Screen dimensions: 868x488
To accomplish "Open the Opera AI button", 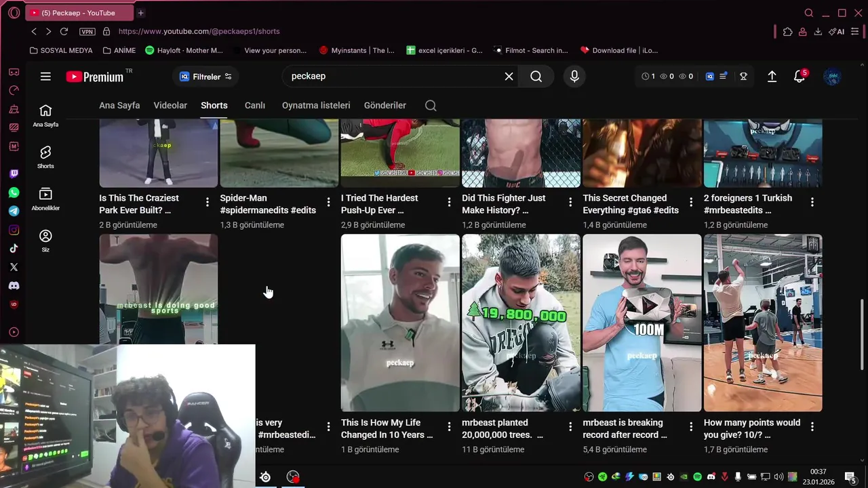I will coord(837,31).
